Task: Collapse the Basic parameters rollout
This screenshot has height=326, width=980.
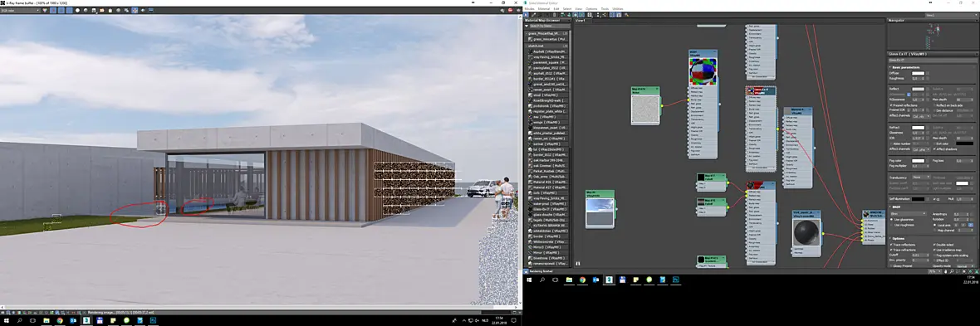Action: click(890, 67)
